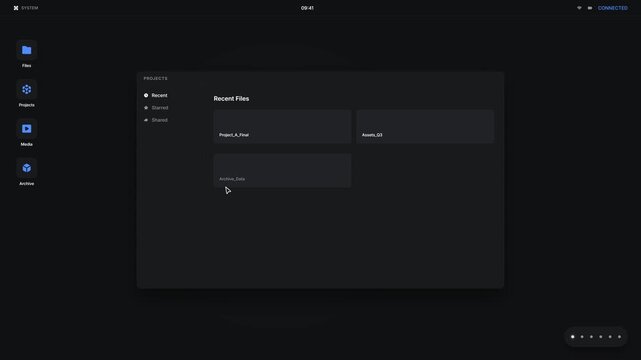Click the PROJECTS window title
The height and width of the screenshot is (360, 641).
point(155,78)
